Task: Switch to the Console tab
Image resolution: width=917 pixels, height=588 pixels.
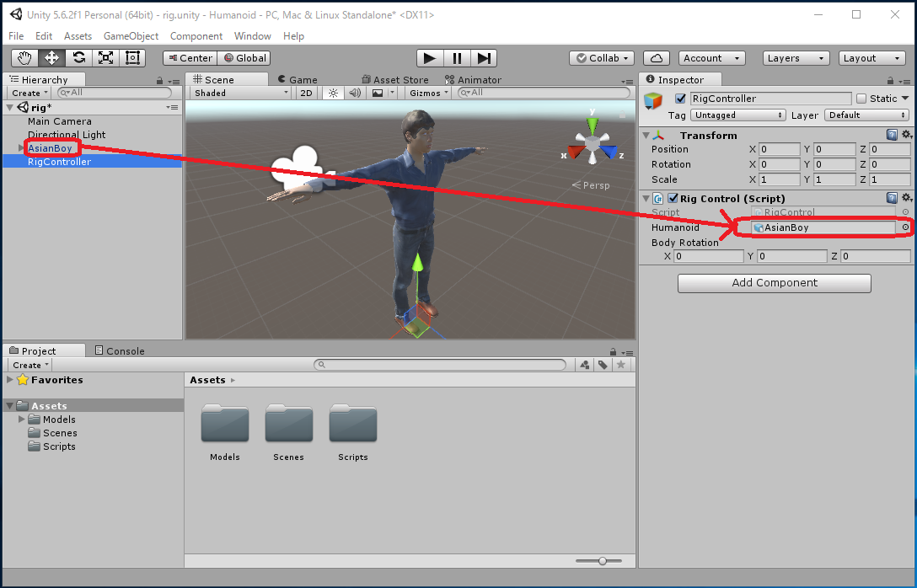Action: pyautogui.click(x=120, y=350)
